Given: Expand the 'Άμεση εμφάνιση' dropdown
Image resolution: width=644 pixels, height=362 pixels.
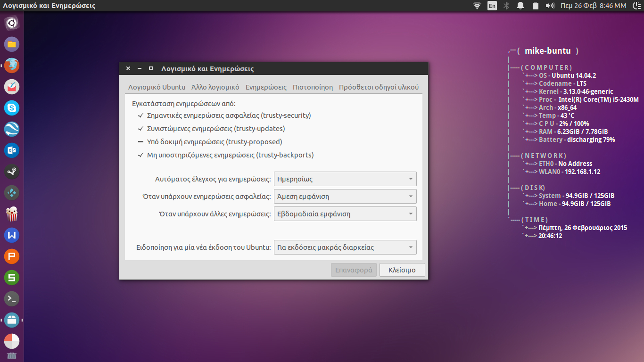Looking at the screenshot, I should point(345,197).
